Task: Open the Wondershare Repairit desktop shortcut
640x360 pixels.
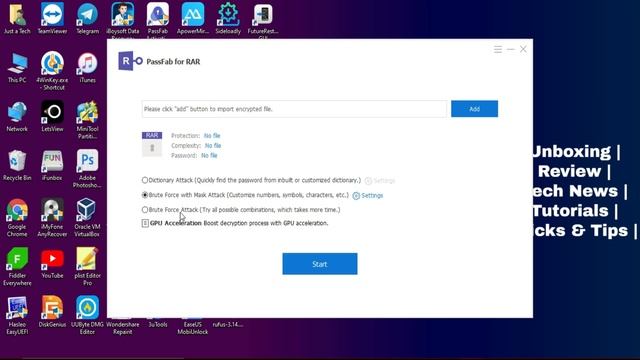Action: point(122,326)
